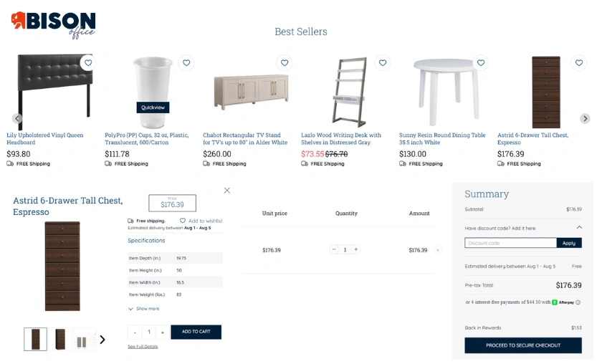The height and width of the screenshot is (364, 602).
Task: Favorite the Lily Upholstered Vinyl Queen Headboard
Action: [87, 63]
